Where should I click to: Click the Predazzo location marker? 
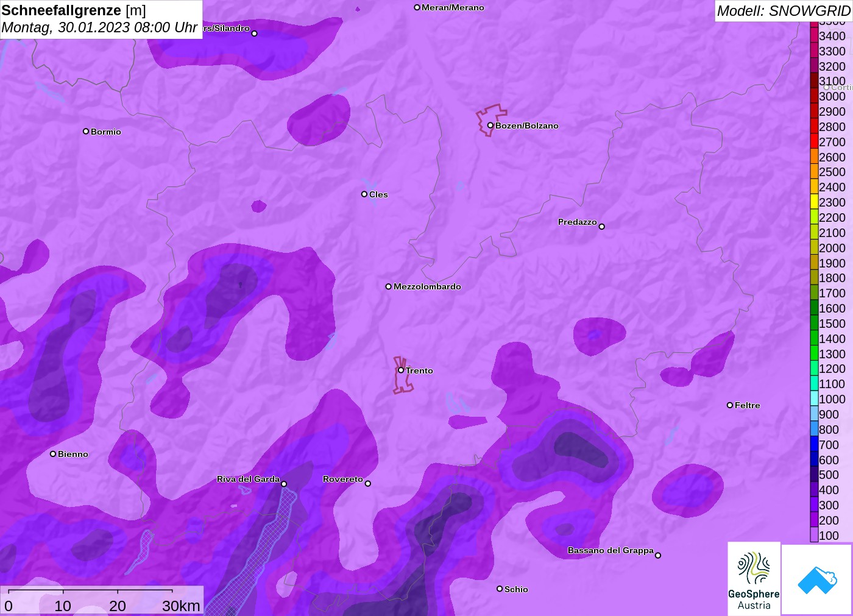pyautogui.click(x=602, y=226)
